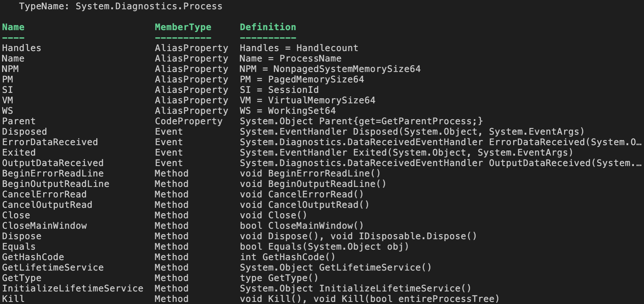Image resolution: width=644 pixels, height=304 pixels.
Task: Click the TypeName System.Diagnostics.Process line
Action: [121, 6]
